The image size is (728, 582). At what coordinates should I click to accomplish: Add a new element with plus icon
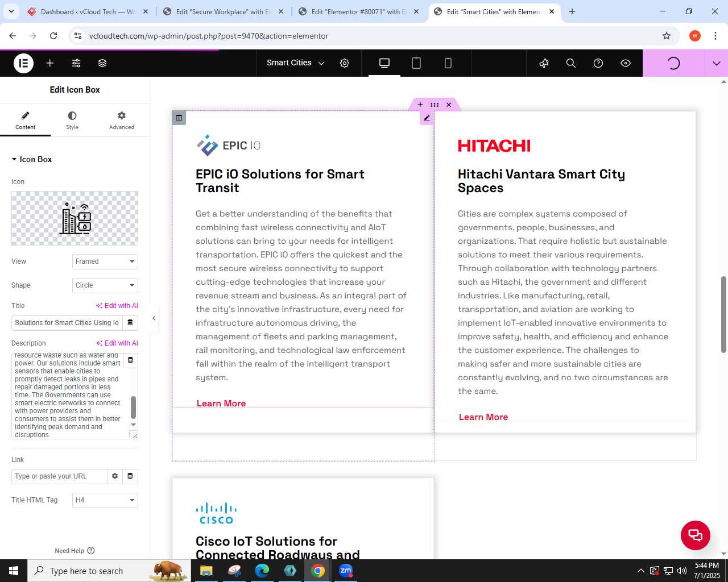point(50,63)
